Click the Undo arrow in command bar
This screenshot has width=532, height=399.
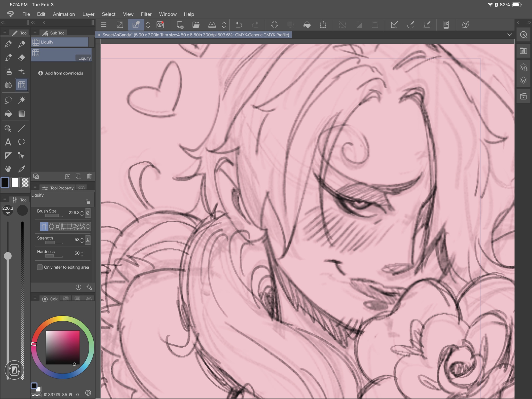(239, 25)
